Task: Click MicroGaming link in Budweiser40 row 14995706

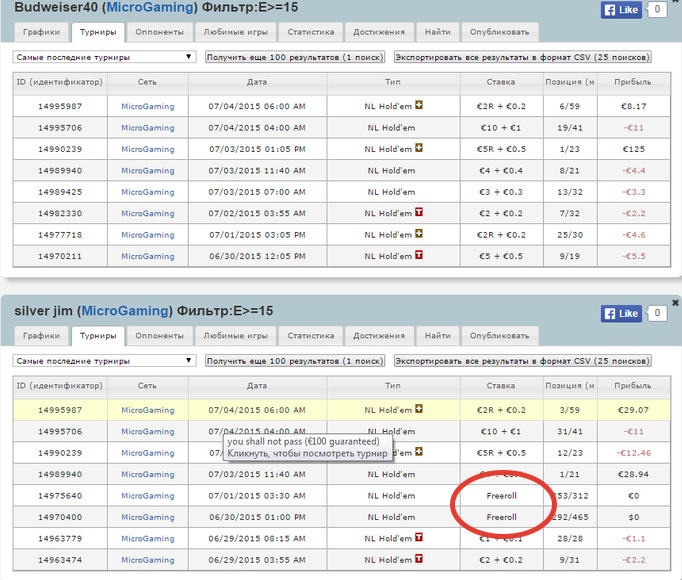Action: (x=148, y=128)
